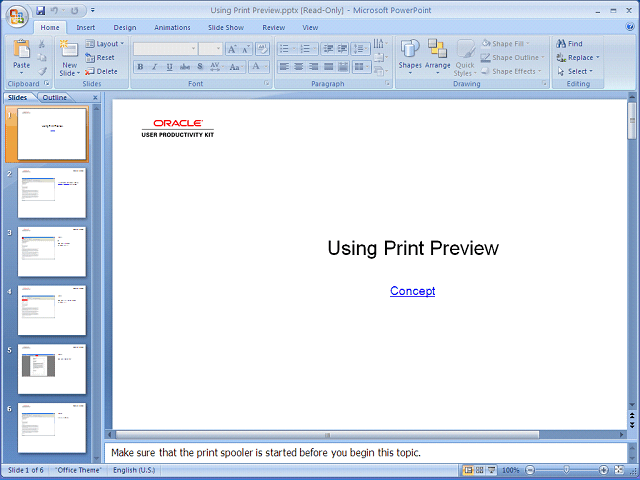
Task: Click the Office Button orb
Action: [17, 16]
